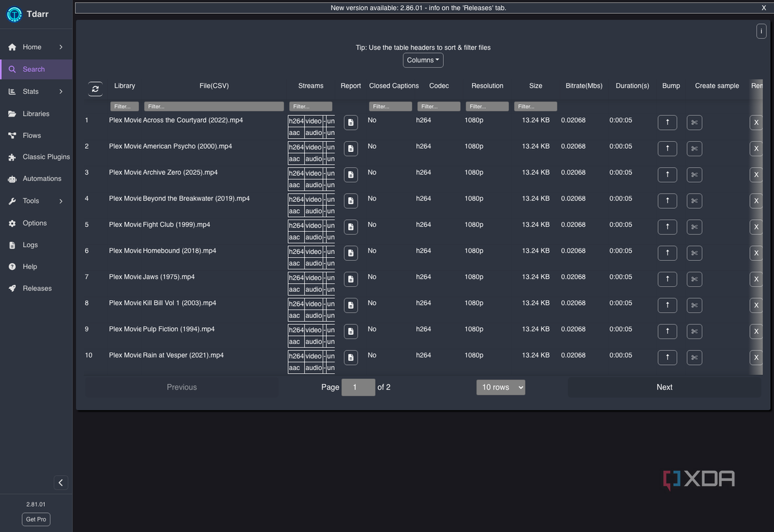The height and width of the screenshot is (532, 774).
Task: Sort by the Bitrate(Mbs) column header
Action: point(584,86)
